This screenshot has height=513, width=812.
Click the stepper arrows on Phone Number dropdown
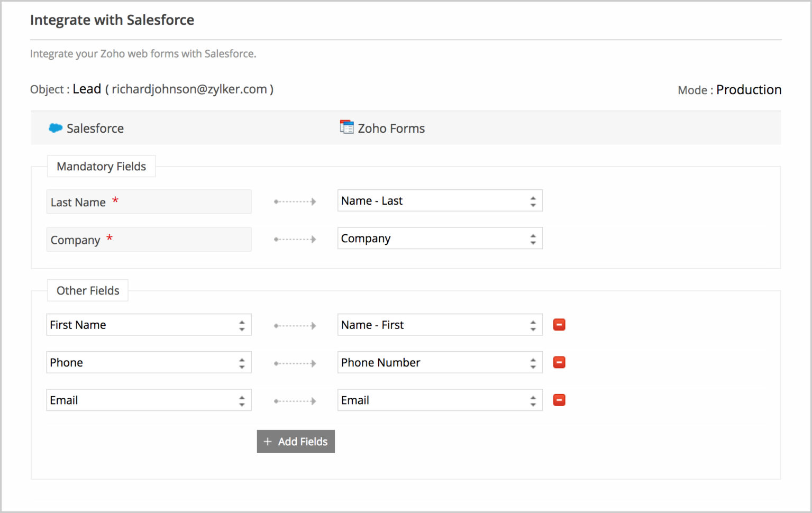[533, 362]
